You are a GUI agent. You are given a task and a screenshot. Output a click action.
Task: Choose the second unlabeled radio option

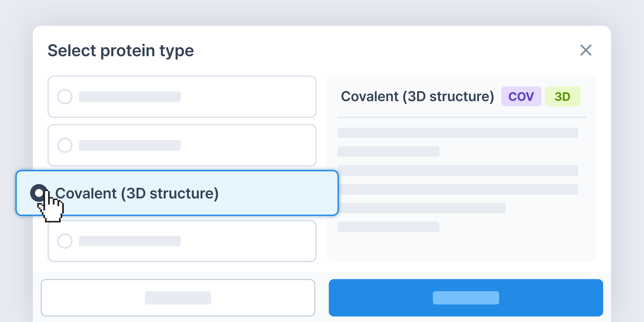tap(65, 145)
